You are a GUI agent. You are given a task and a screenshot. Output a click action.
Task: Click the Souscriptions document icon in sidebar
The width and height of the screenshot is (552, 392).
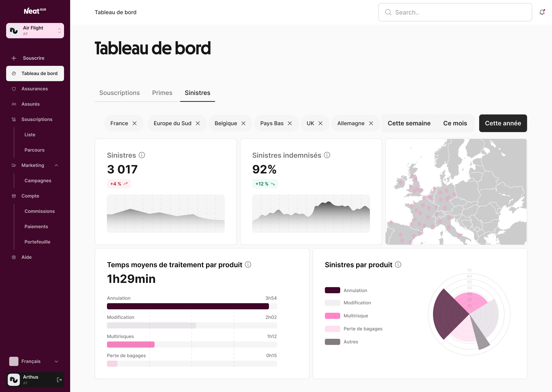14,119
